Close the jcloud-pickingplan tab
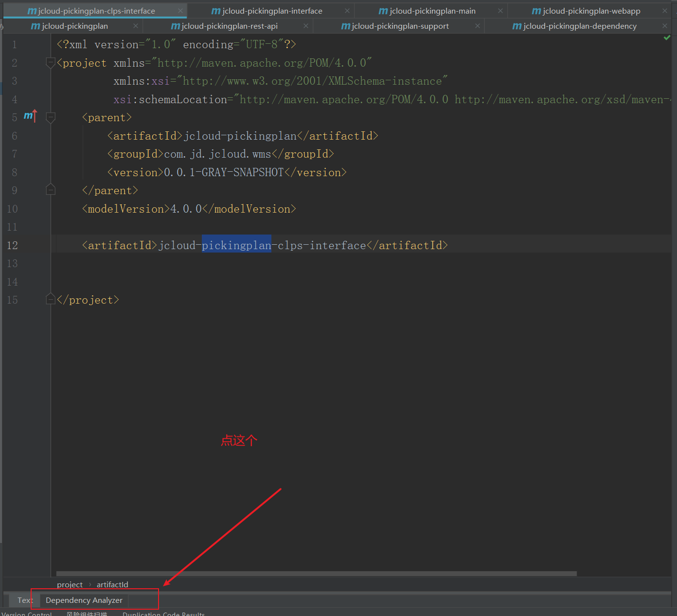 136,26
